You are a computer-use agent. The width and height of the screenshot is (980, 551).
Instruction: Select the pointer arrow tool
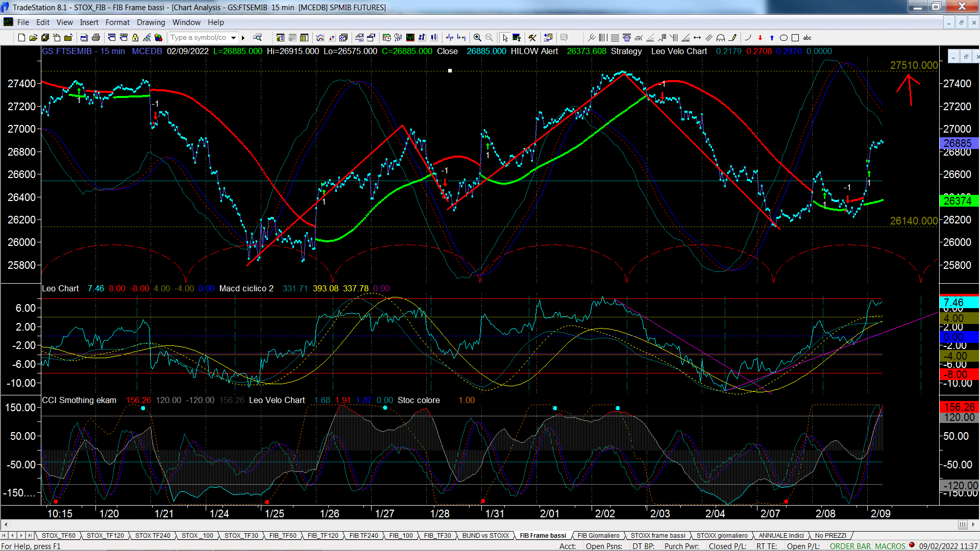pyautogui.click(x=505, y=38)
